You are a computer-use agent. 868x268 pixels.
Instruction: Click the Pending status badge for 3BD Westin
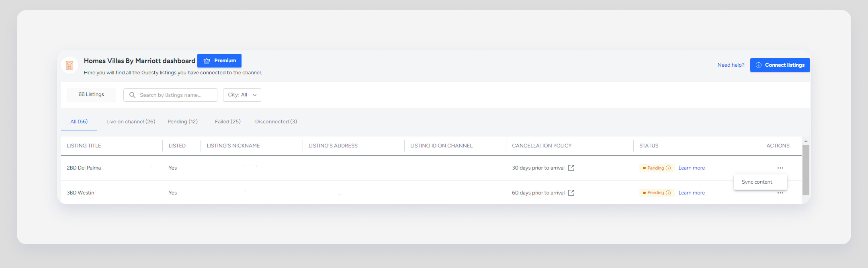(x=657, y=193)
